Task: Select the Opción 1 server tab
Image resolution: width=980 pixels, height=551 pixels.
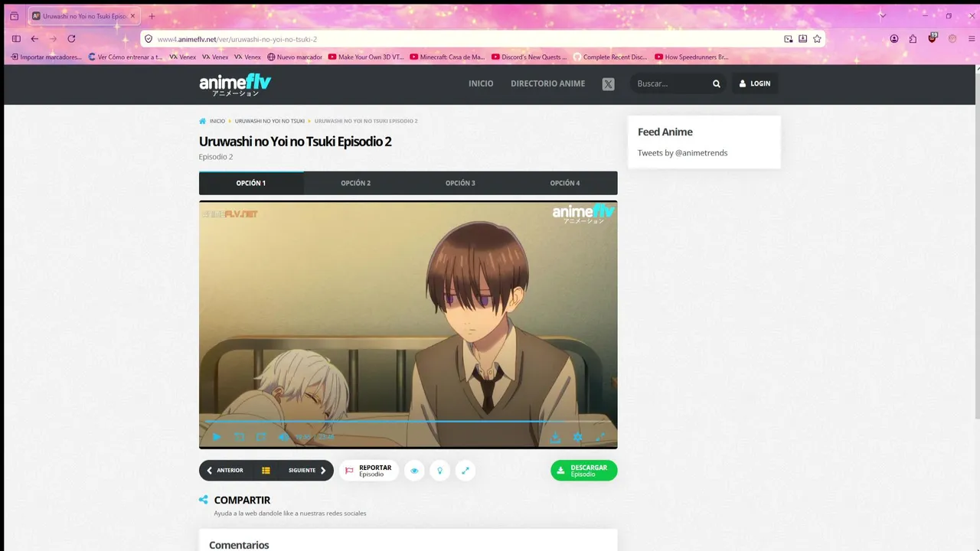Action: pyautogui.click(x=251, y=183)
